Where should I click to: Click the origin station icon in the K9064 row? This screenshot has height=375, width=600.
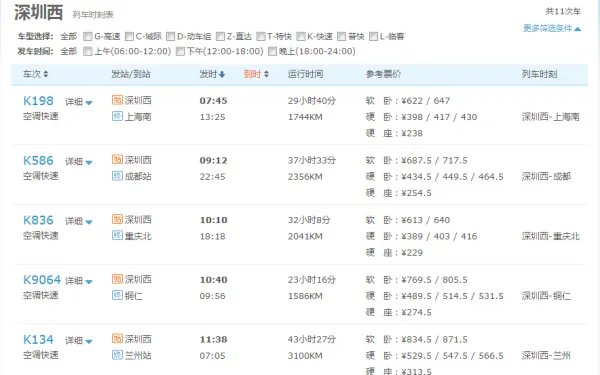[117, 279]
